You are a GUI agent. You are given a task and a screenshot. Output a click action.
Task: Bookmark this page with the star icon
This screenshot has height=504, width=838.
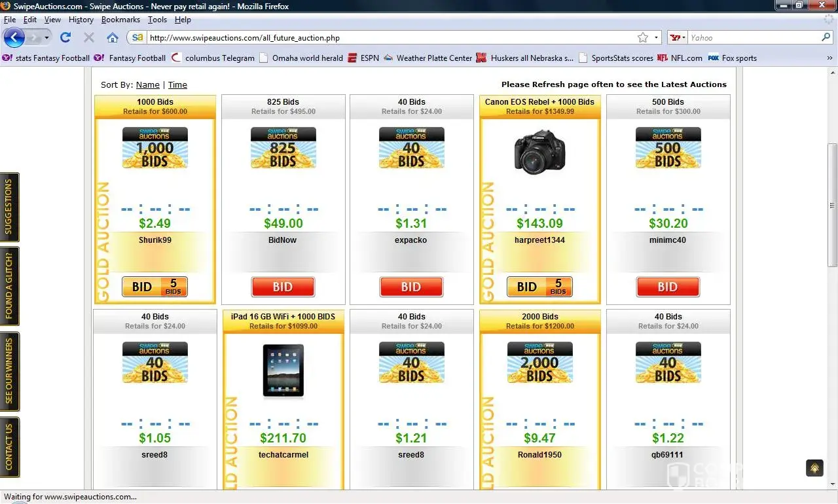coord(643,38)
